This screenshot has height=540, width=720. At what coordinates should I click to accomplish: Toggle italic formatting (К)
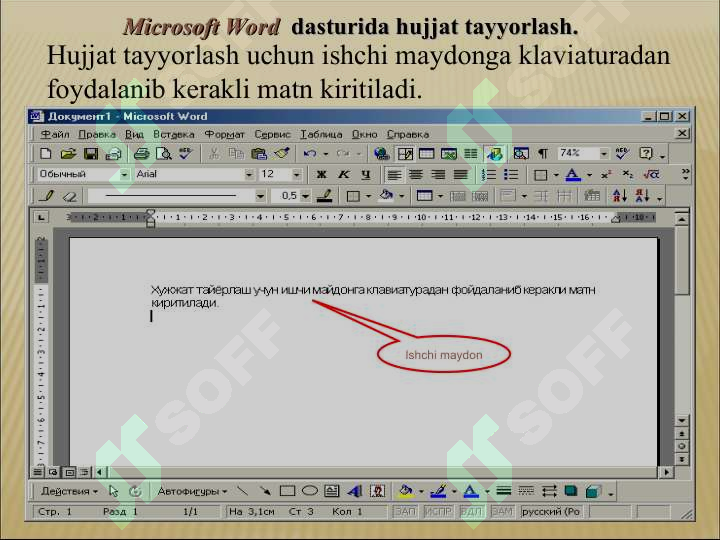343,174
